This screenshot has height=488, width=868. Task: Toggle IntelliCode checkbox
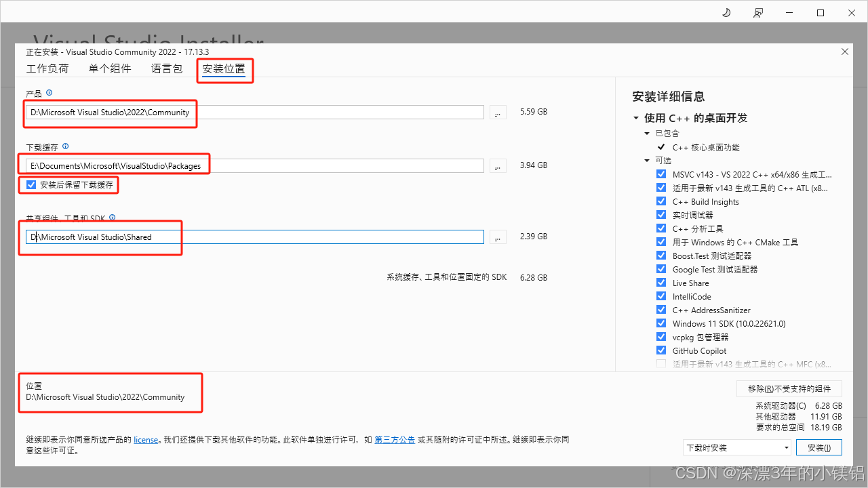point(661,296)
